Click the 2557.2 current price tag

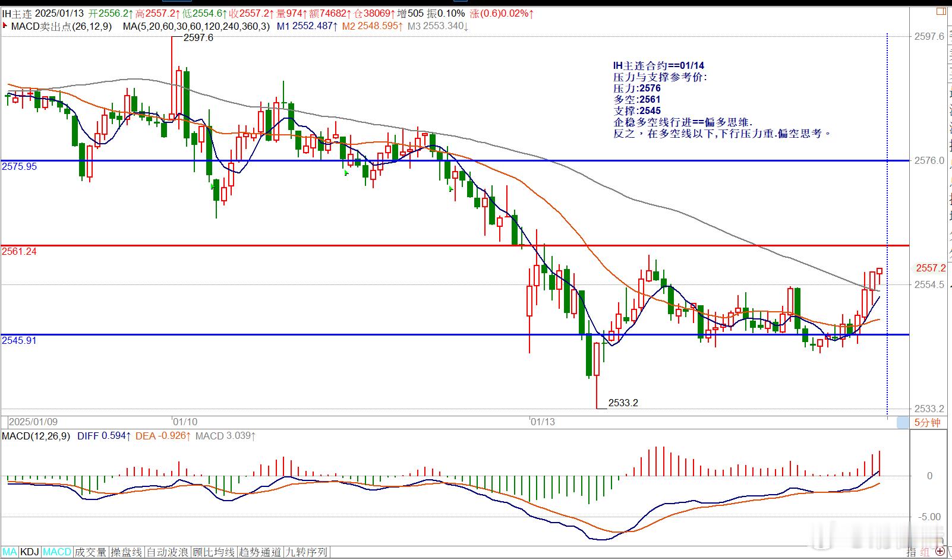931,268
